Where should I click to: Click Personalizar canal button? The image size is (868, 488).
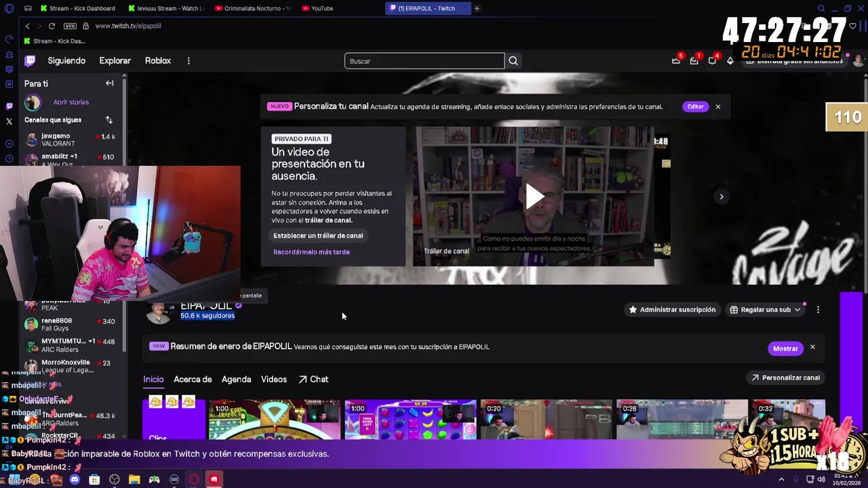(785, 378)
